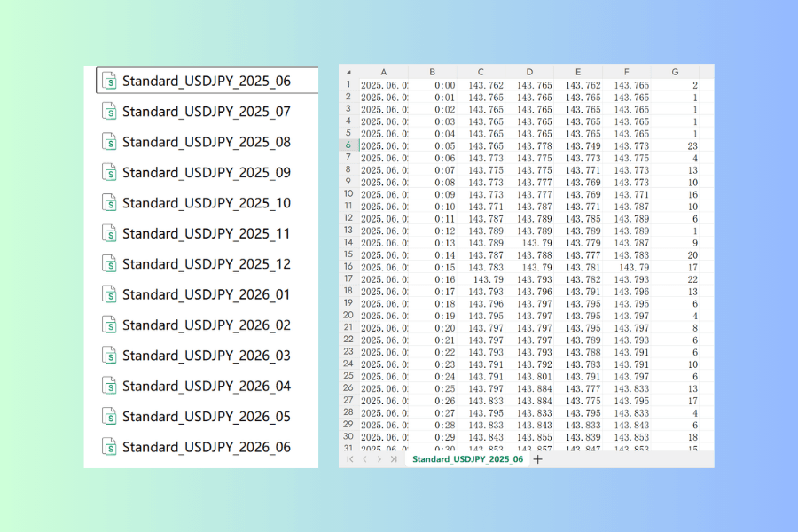
Task: Select the file name Standard_USDJPY_2025_10
Action: [x=207, y=203]
